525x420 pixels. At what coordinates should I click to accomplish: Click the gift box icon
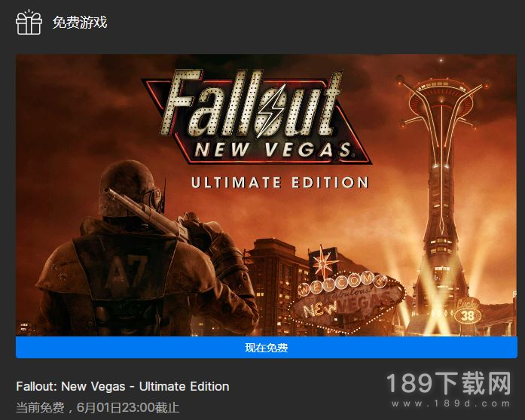click(x=29, y=22)
